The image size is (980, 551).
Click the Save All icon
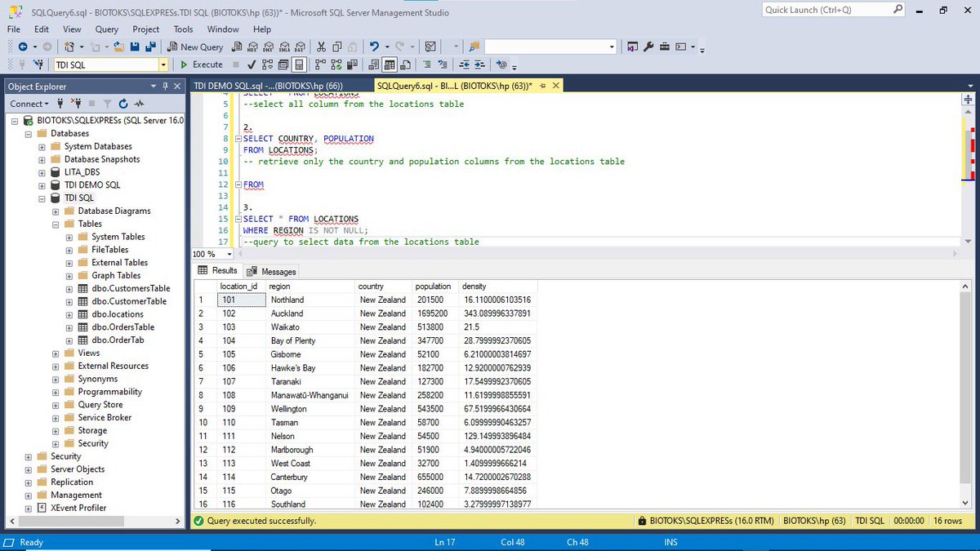151,47
